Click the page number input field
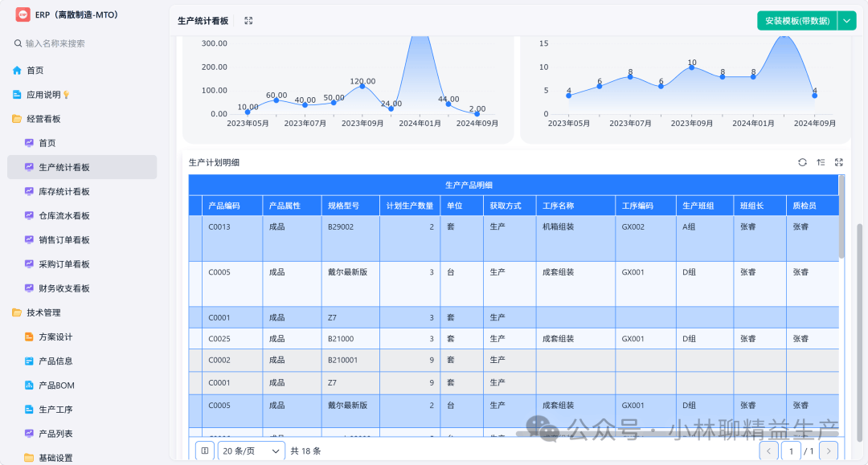The width and height of the screenshot is (868, 465). click(791, 451)
